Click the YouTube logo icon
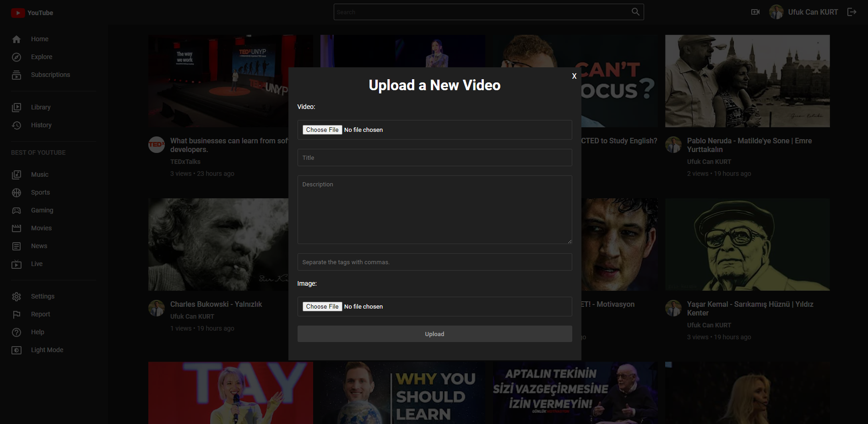 click(18, 13)
